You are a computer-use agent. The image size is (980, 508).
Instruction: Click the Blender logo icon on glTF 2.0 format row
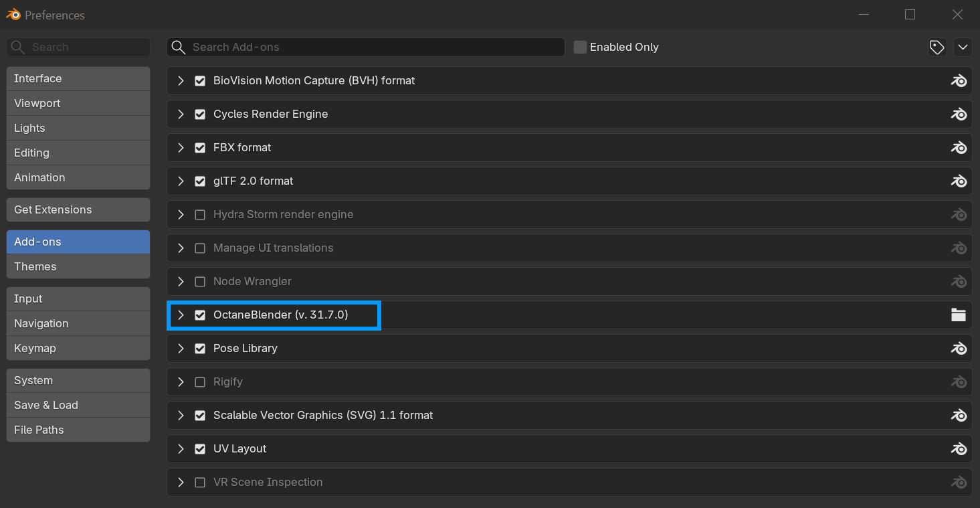coord(959,181)
